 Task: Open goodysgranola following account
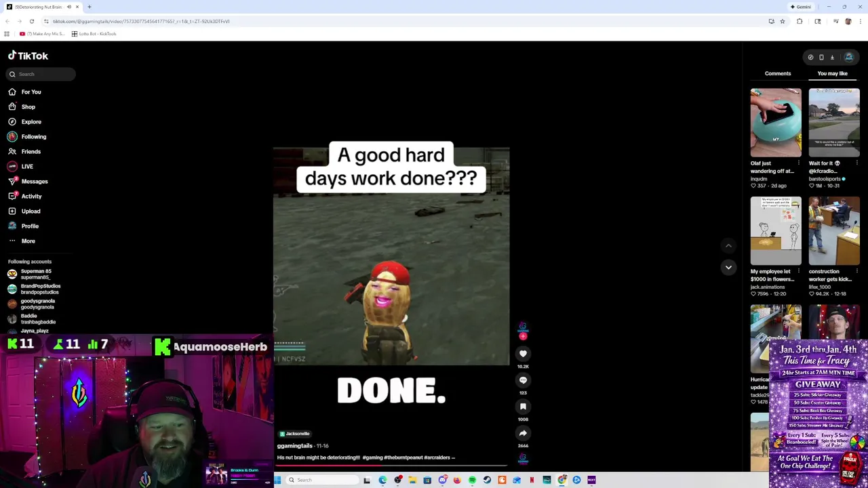click(x=32, y=304)
